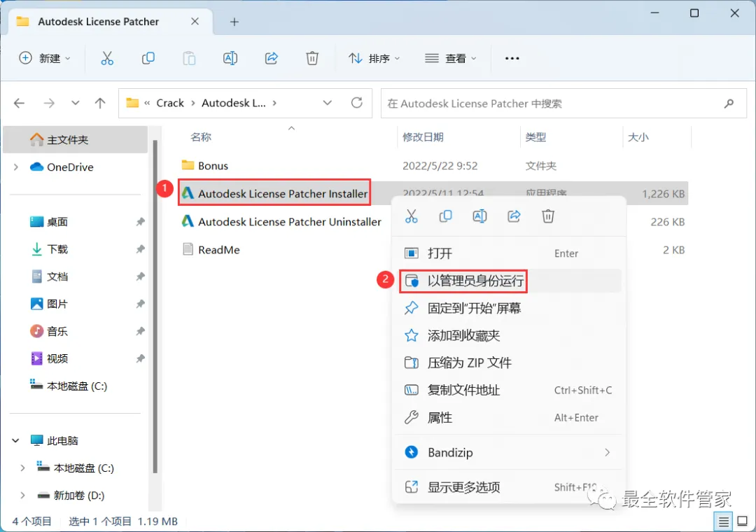This screenshot has width=756, height=532.
Task: Click the search box for Autodesk License Patcher
Action: (x=563, y=103)
